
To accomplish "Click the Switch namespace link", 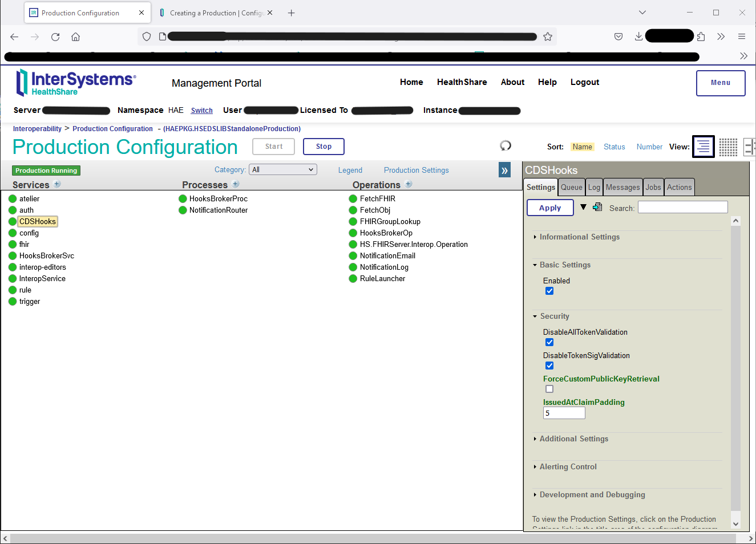I will click(x=202, y=111).
